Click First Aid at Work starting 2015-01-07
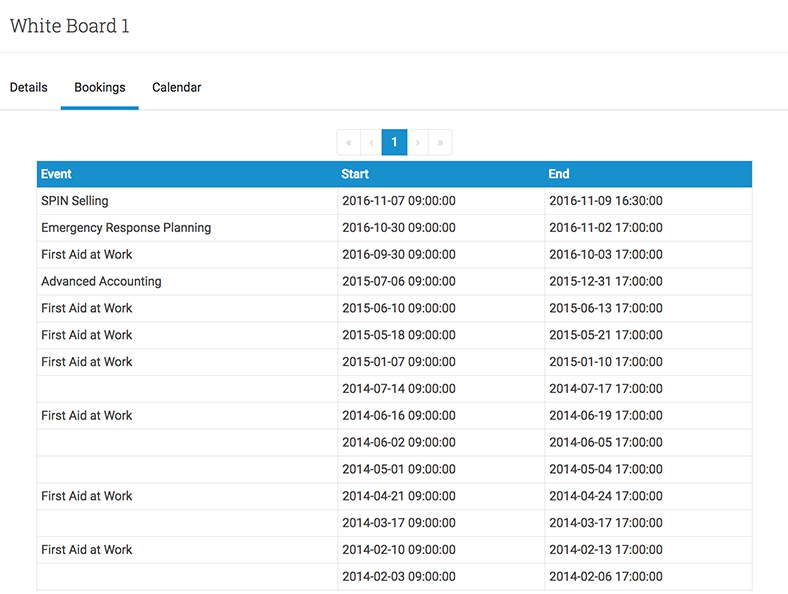Screen dimensions: 788x594 coord(86,362)
